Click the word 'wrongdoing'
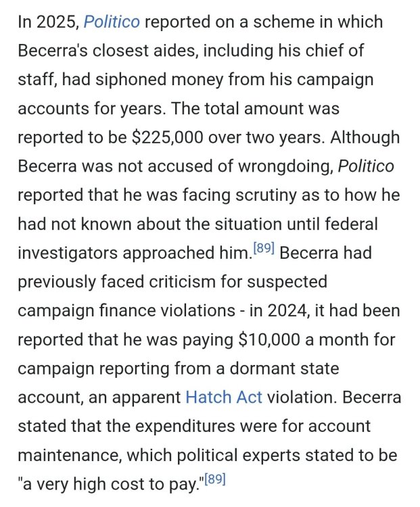This screenshot has width=420, height=507. 285,166
